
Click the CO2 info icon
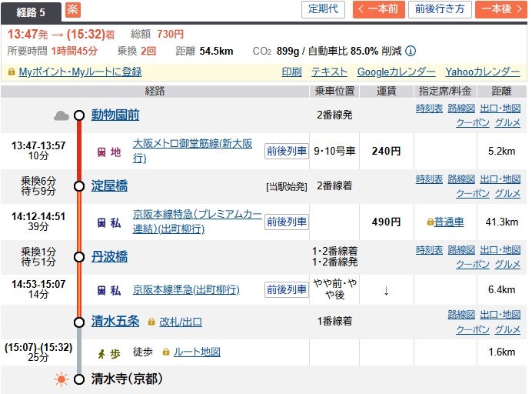coord(411,52)
